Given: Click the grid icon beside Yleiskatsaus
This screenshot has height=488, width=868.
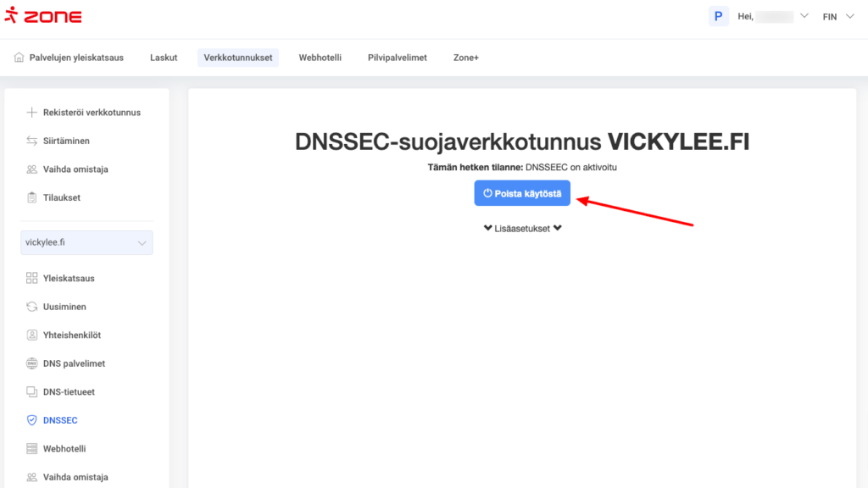Looking at the screenshot, I should (31, 278).
